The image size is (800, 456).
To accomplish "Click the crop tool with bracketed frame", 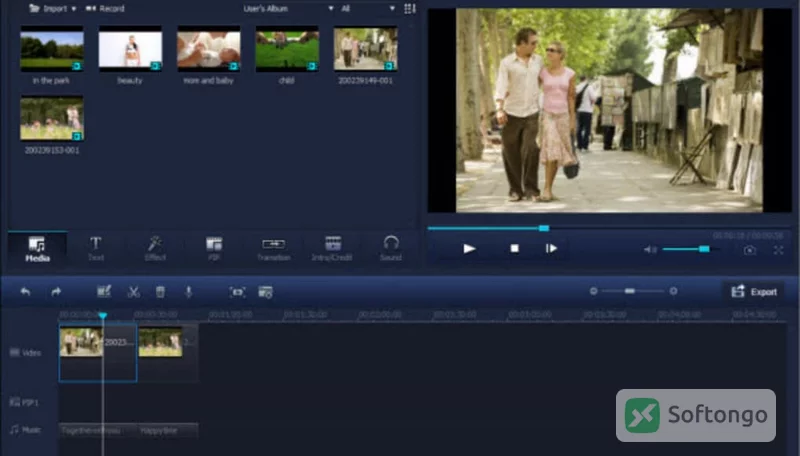I will click(x=237, y=292).
